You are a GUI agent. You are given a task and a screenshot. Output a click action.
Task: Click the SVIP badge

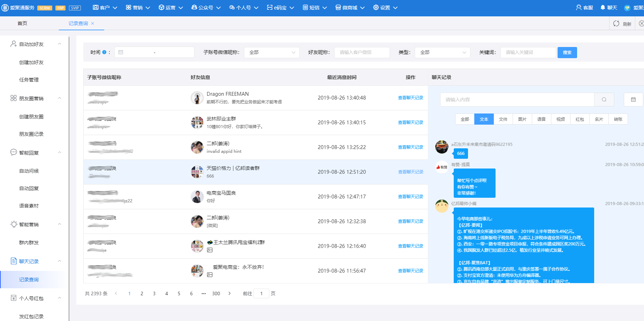pyautogui.click(x=75, y=8)
